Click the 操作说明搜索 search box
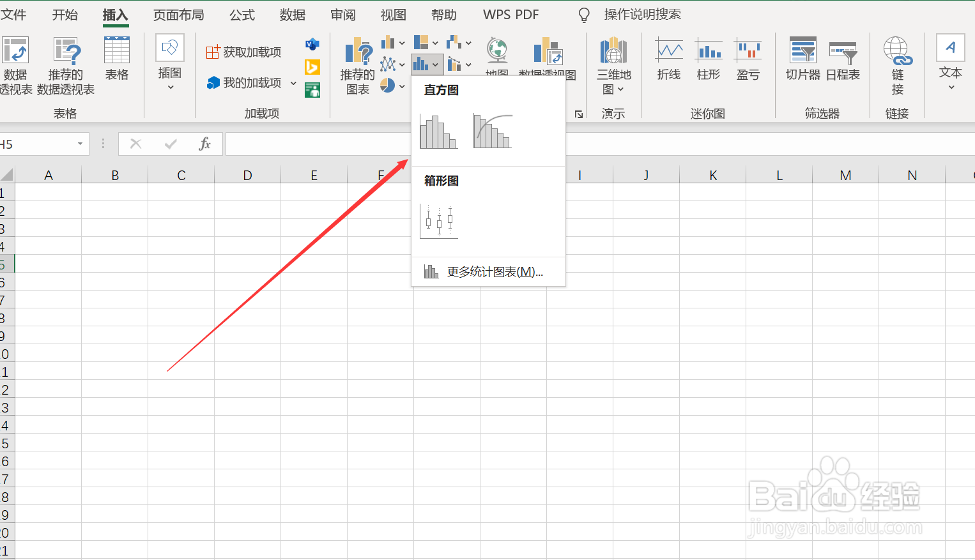Viewport: 975px width, 560px height. click(x=642, y=14)
